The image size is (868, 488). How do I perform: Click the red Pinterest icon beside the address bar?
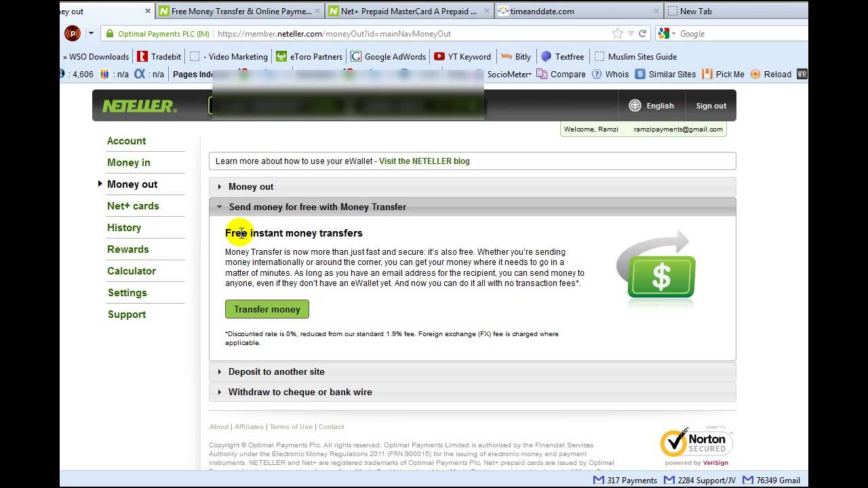pyautogui.click(x=72, y=33)
